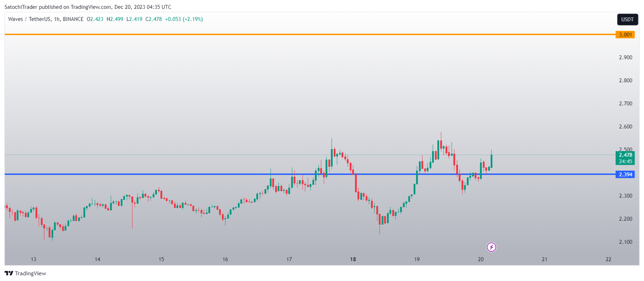Click bold date label 18 on time axis
The height and width of the screenshot is (281, 644).
[x=353, y=259]
